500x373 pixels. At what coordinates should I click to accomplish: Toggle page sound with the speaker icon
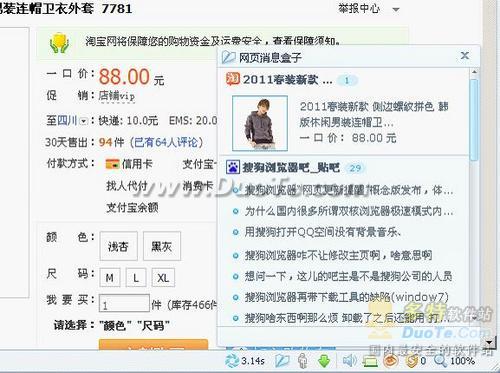coord(349,361)
